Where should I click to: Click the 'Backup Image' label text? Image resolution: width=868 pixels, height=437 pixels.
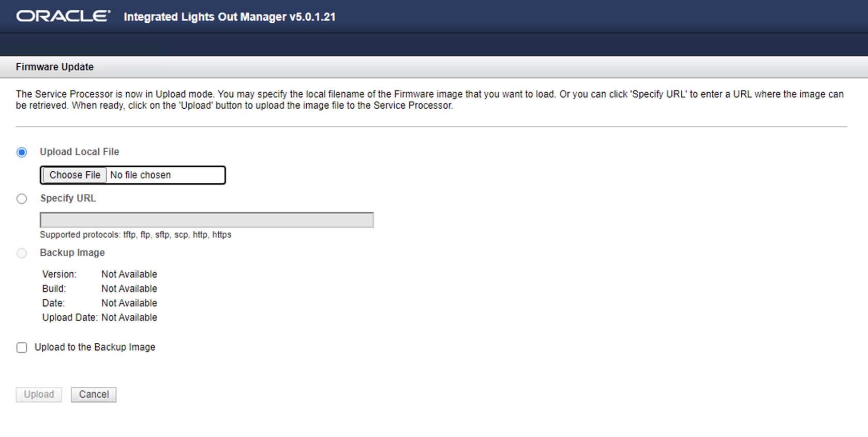click(x=72, y=253)
